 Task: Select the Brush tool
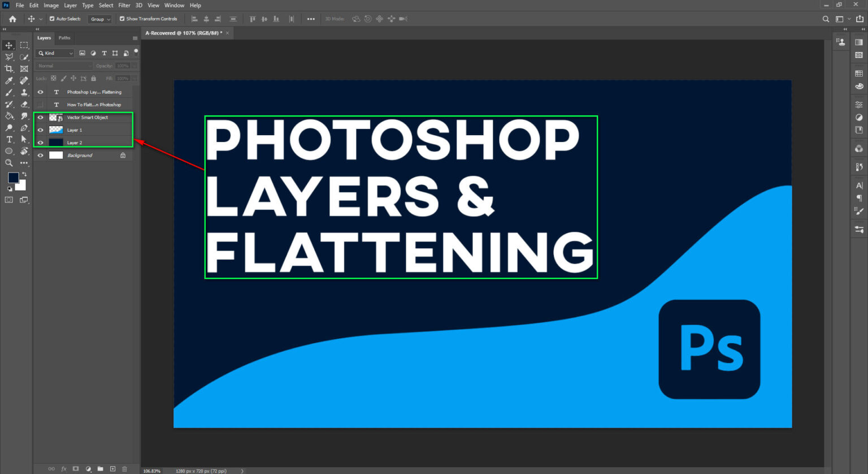coord(8,92)
